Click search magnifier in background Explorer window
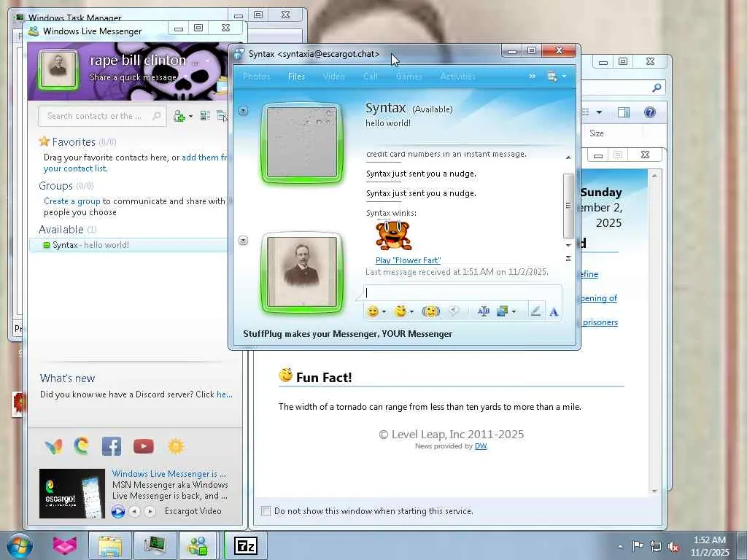The width and height of the screenshot is (747, 560). (x=657, y=87)
